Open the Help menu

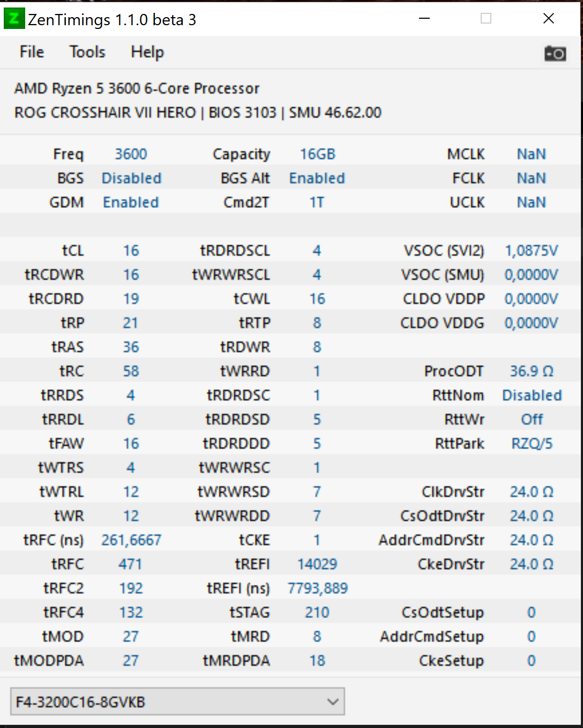(x=147, y=52)
